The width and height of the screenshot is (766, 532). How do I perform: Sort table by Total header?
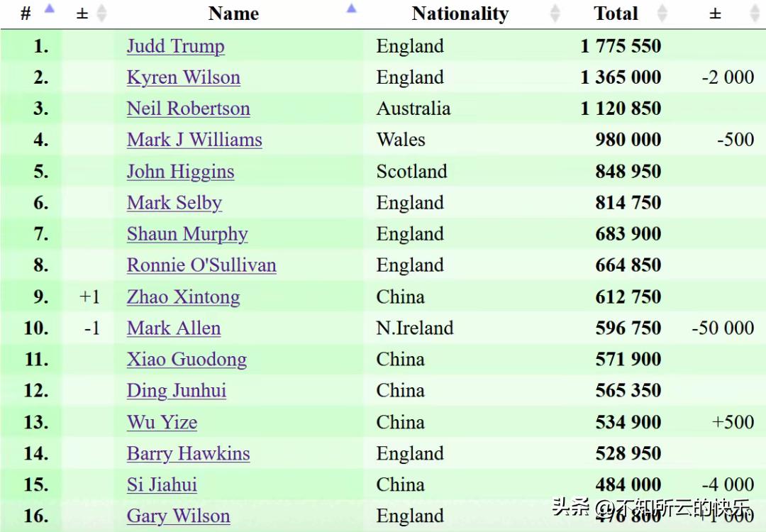click(x=616, y=13)
